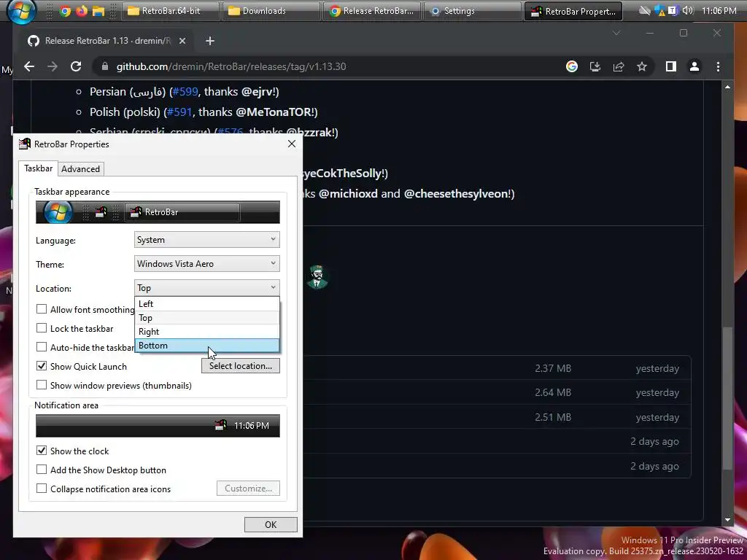Select the Taskbar tab
747x560 pixels.
click(38, 168)
